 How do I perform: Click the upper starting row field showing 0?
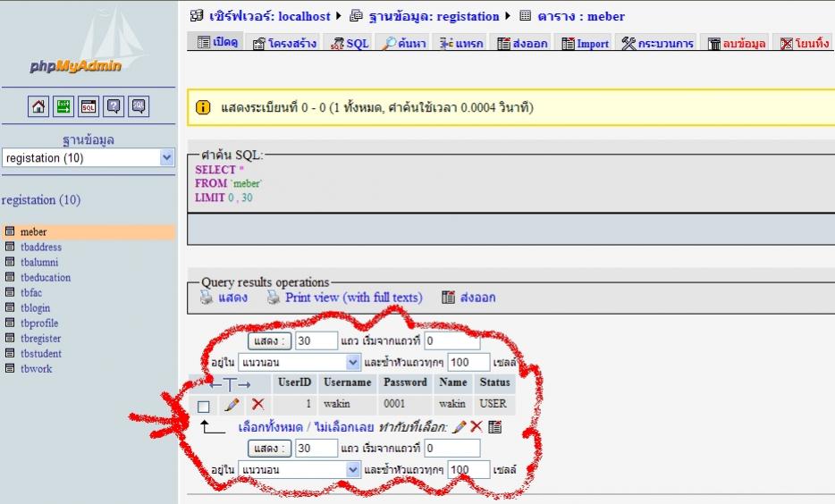click(x=452, y=340)
